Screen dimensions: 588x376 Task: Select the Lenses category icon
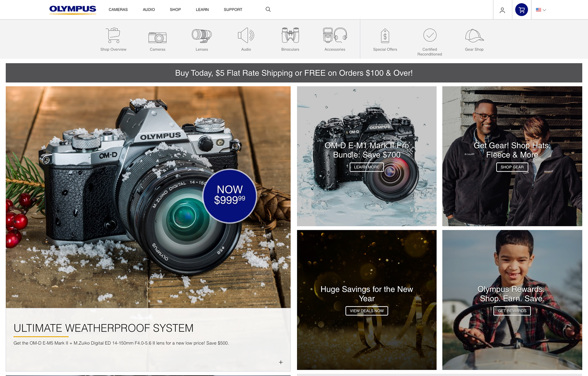coord(202,36)
